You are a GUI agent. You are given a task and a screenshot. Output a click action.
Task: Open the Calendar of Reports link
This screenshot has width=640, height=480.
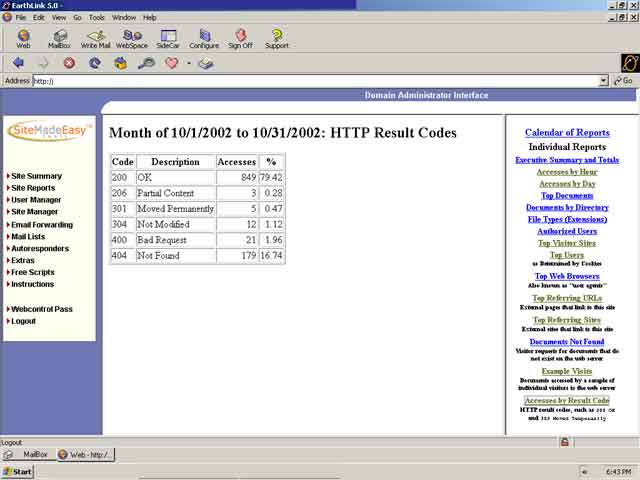(x=567, y=132)
